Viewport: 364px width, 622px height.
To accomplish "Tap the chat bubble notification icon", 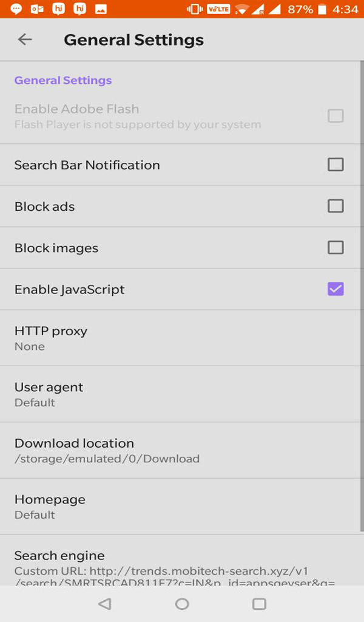I will 16,9.
